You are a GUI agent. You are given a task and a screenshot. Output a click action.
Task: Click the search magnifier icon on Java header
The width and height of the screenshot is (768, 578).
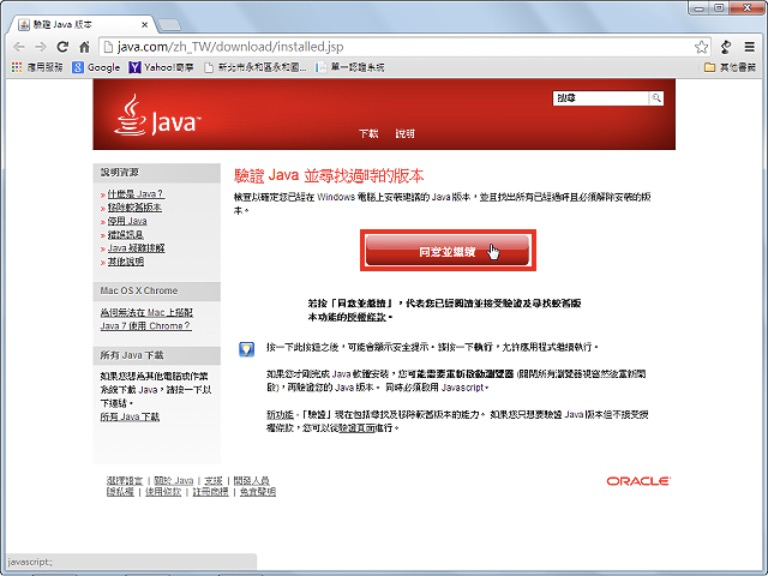coord(656,98)
